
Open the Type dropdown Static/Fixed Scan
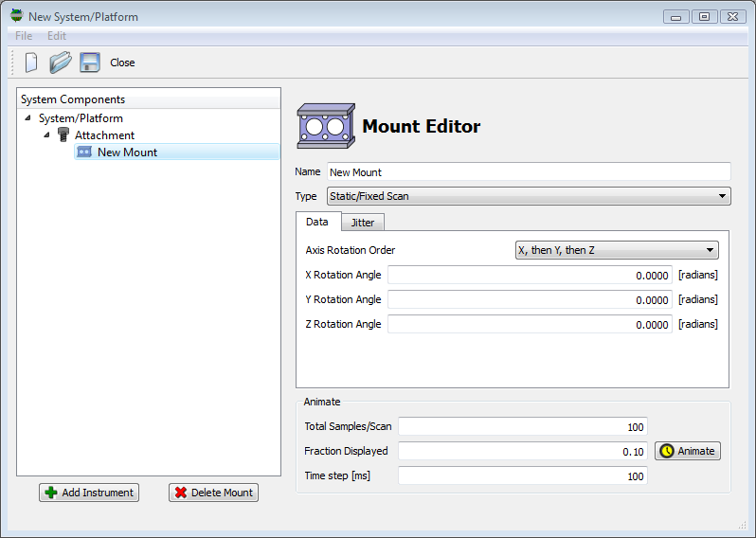[x=528, y=196]
